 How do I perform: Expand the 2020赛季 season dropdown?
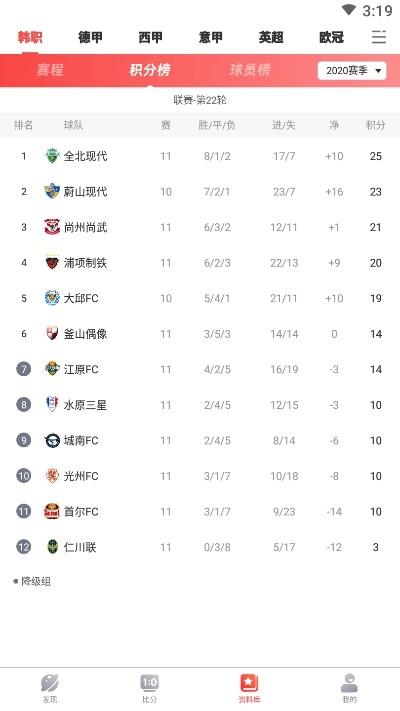[x=352, y=71]
